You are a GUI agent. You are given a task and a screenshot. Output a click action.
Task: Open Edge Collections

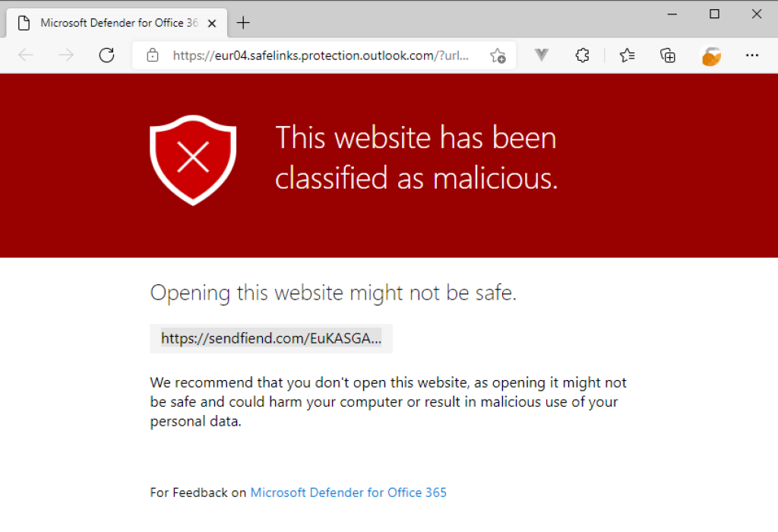(x=668, y=55)
